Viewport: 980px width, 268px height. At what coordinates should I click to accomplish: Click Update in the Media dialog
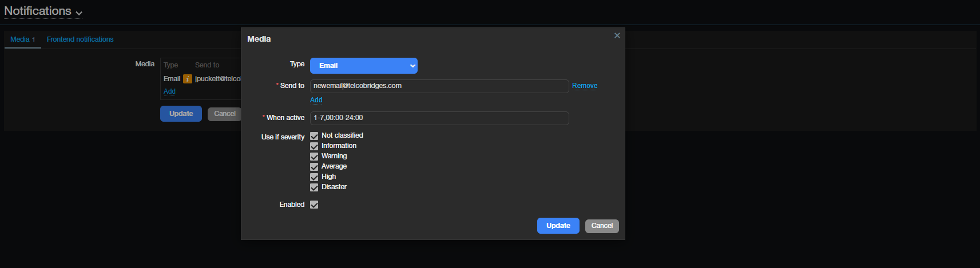coord(558,226)
